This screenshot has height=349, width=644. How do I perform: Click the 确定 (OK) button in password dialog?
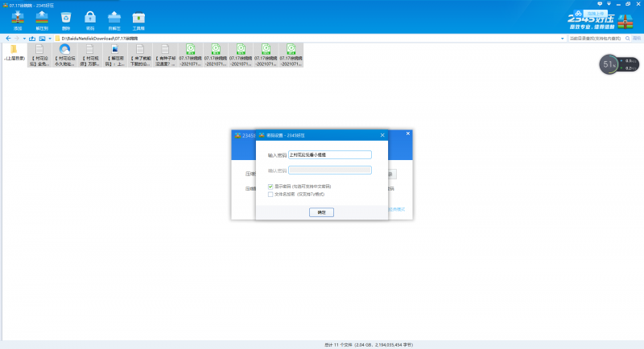(x=322, y=212)
